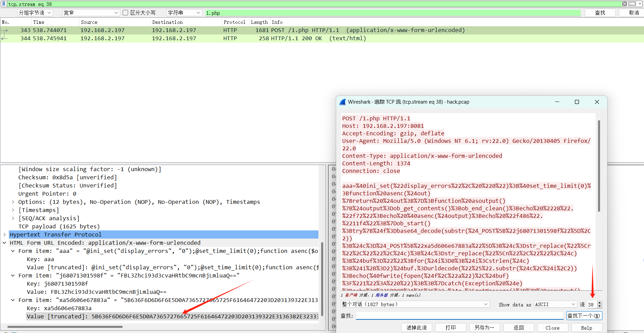Select packet 344 HTTP/1.1 200 OK row
644x333 pixels.
tap(322, 38)
